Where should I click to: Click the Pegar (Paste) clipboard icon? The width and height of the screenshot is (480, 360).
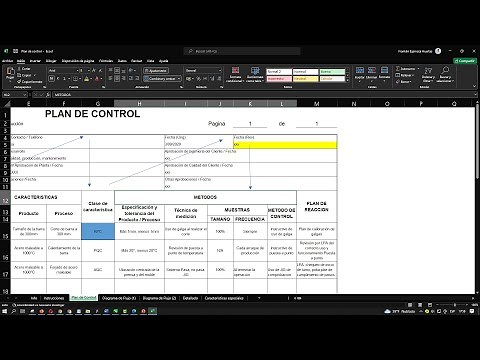click(10, 71)
